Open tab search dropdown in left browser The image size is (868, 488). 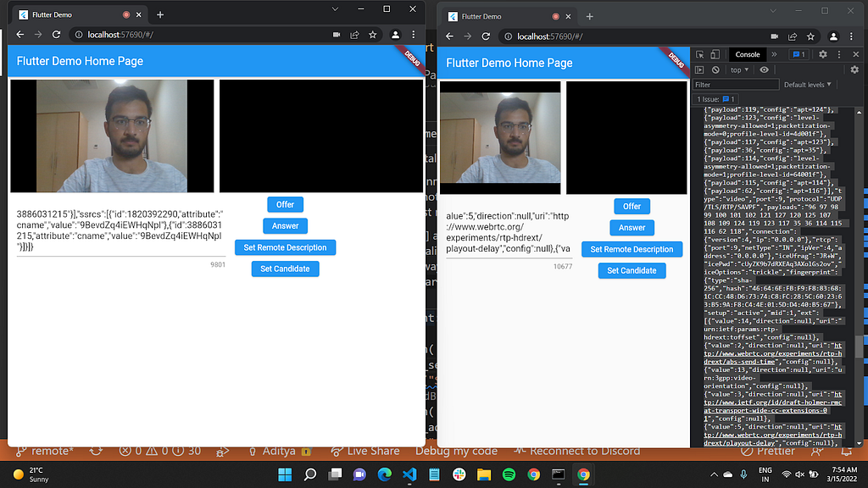[335, 8]
